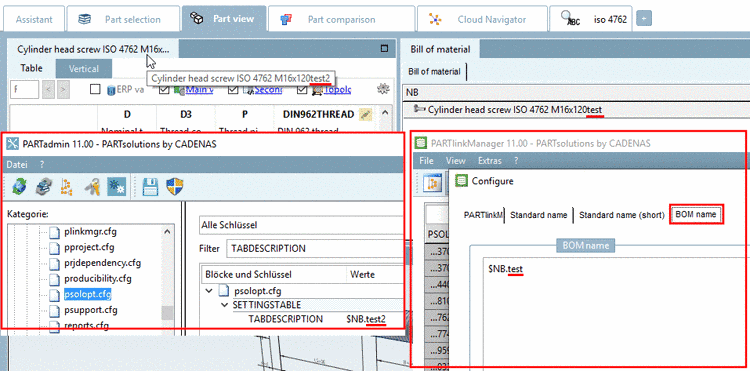Click the first toolbar icon in PARTlinkManager

click(432, 184)
